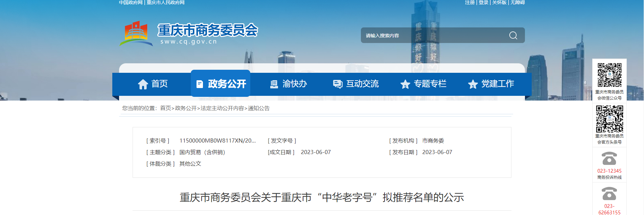
Task: Click the WeChat official account QR code
Action: pyautogui.click(x=609, y=75)
